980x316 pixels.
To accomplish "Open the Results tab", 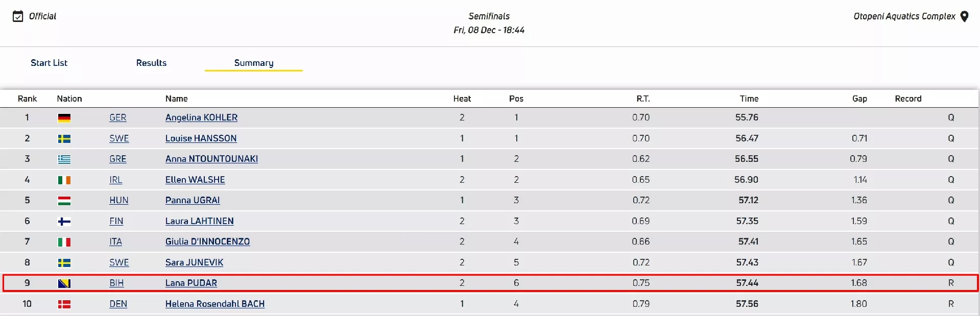I will pyautogui.click(x=151, y=63).
